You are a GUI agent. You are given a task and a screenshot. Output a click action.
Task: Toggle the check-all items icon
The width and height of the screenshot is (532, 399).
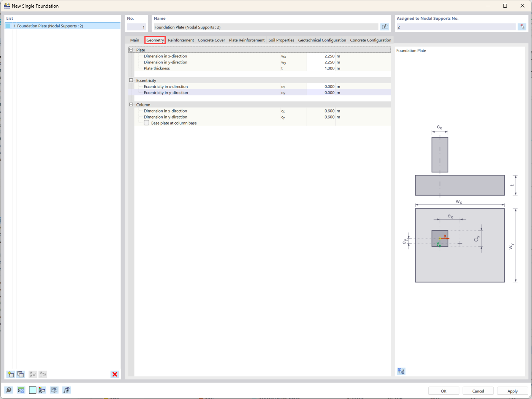click(x=33, y=374)
